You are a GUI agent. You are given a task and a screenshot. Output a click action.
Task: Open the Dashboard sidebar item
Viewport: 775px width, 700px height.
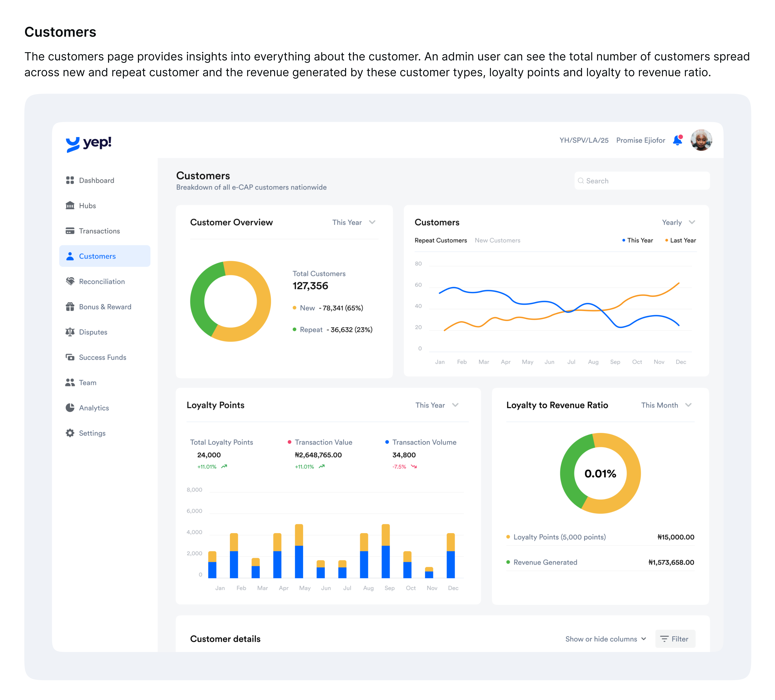(x=96, y=180)
